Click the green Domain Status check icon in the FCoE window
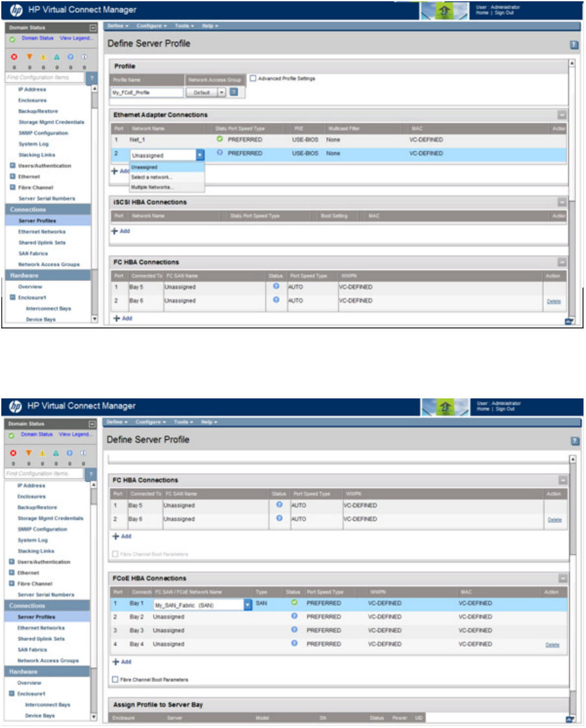 [x=12, y=435]
